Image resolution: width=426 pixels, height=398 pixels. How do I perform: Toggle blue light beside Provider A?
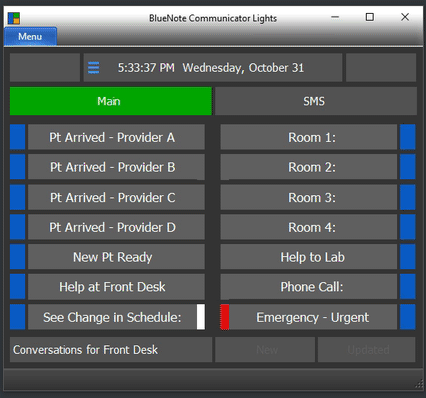[x=18, y=137]
